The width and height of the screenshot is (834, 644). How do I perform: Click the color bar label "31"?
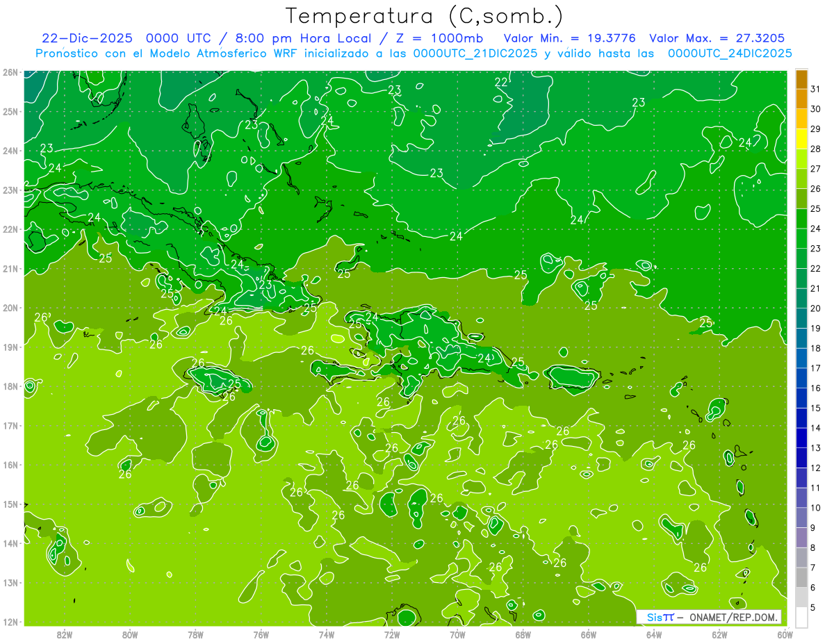coord(816,89)
